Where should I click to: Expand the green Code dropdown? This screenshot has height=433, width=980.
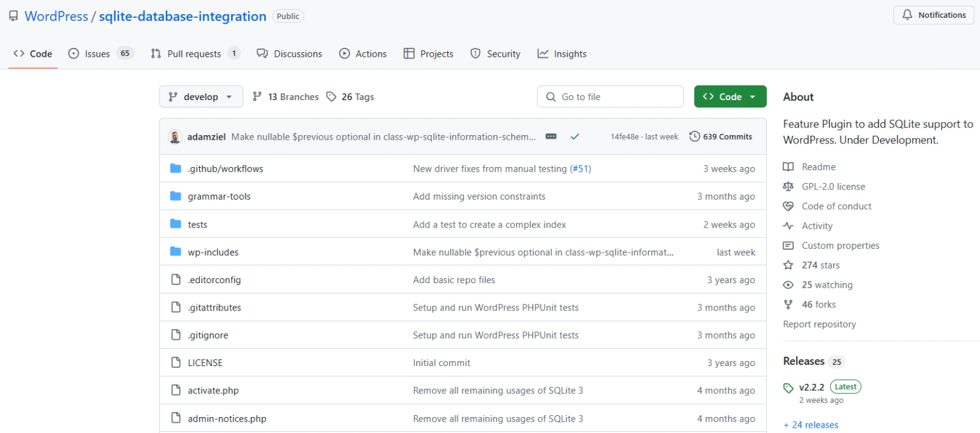[731, 96]
